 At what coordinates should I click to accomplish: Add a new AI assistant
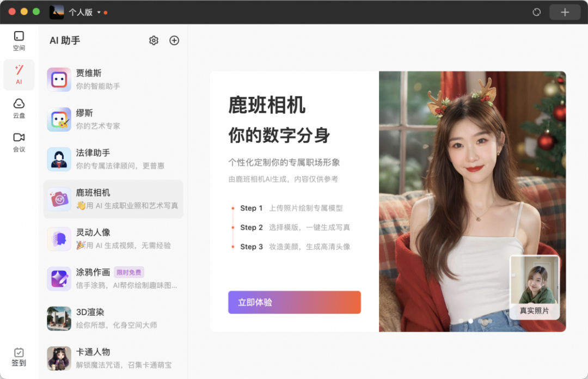coord(174,40)
